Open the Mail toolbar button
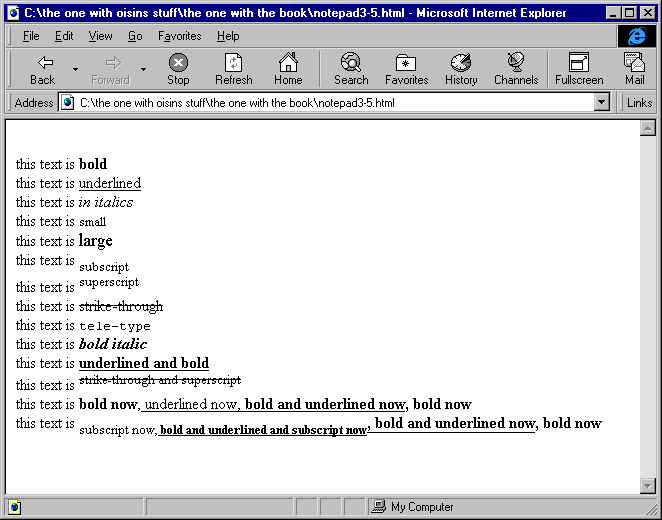 click(635, 69)
